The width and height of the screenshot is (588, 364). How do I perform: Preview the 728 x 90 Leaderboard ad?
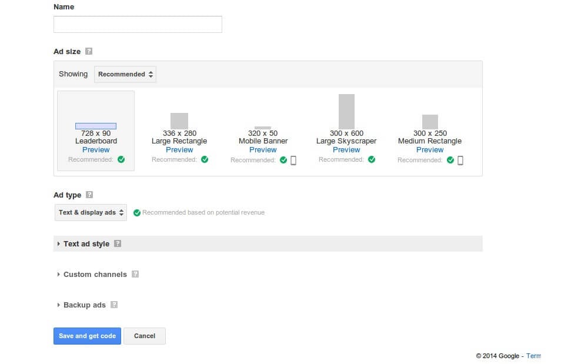96,149
